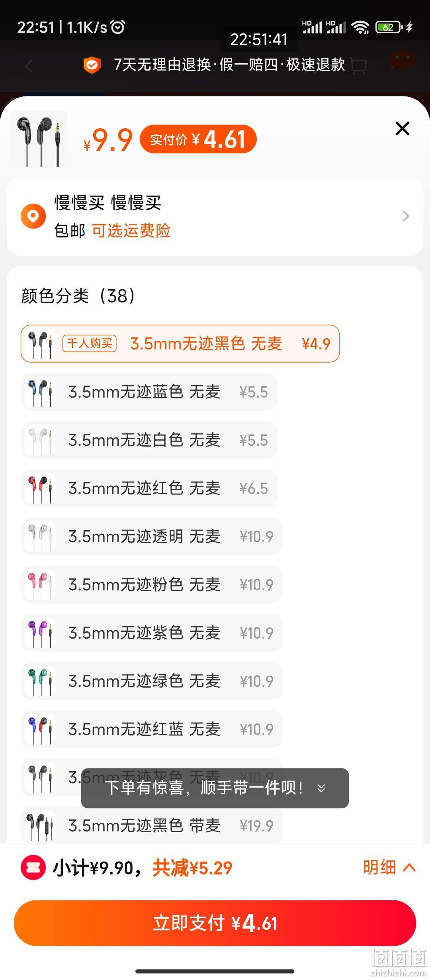Select 3.5mm无迹红色 无麦 option
This screenshot has height=980, width=430.
tap(149, 488)
